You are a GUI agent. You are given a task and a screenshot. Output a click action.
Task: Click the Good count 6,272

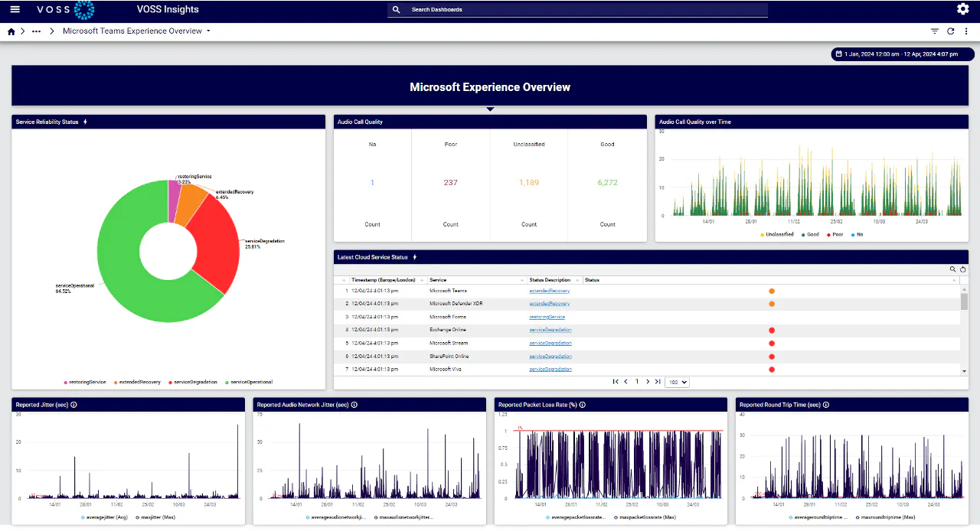607,183
